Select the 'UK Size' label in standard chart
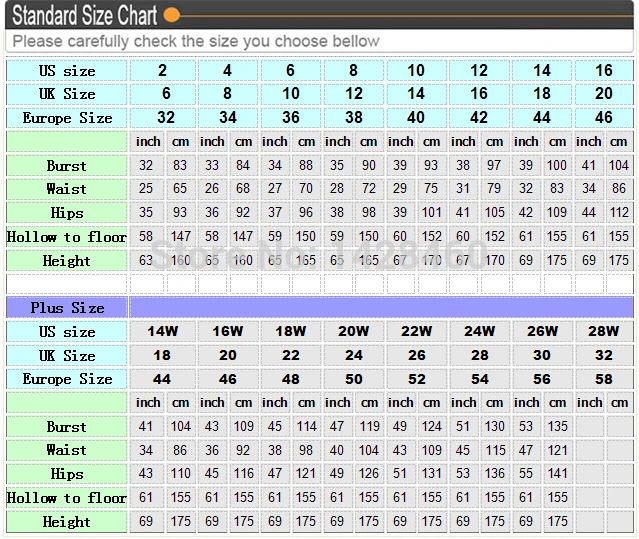The image size is (639, 539). point(67,94)
